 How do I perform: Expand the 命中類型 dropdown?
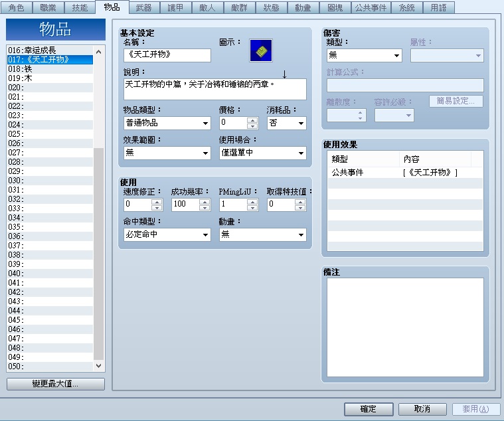[167, 234]
